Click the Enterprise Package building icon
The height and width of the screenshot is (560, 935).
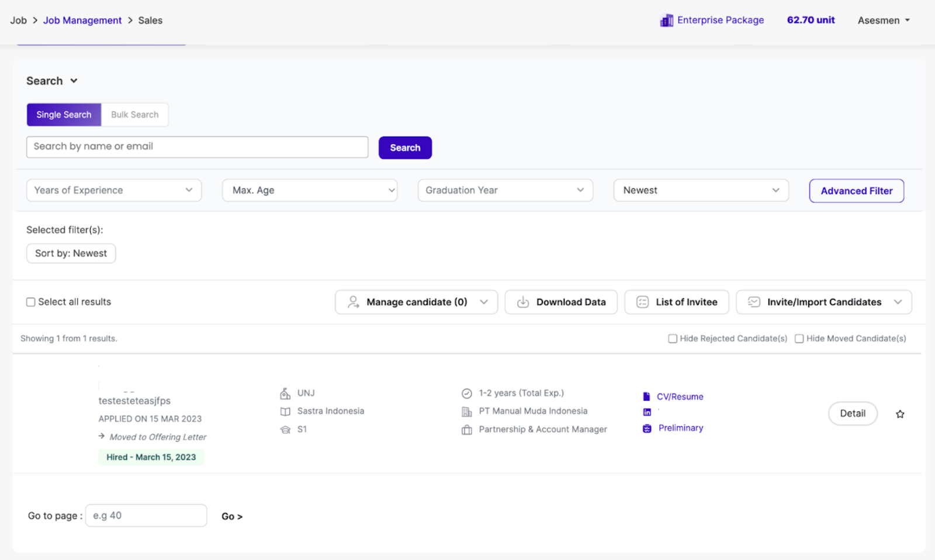tap(666, 20)
